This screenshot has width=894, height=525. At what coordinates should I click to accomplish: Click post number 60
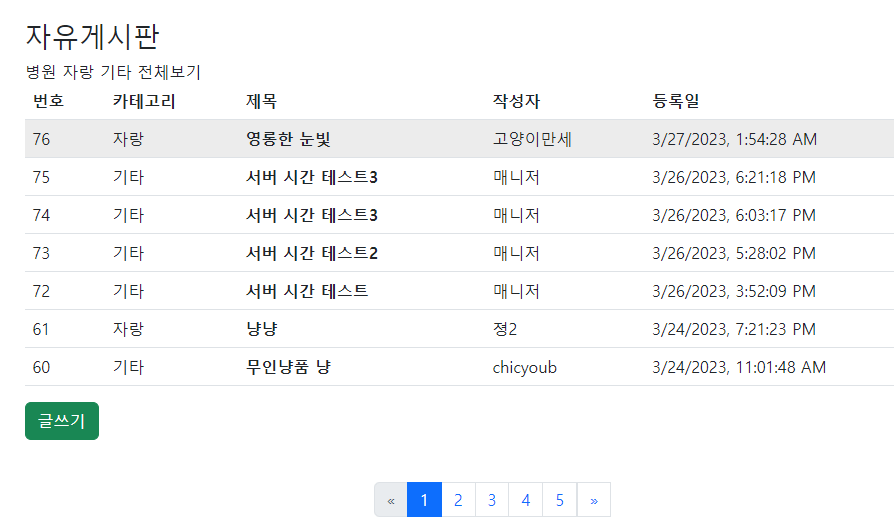click(41, 367)
